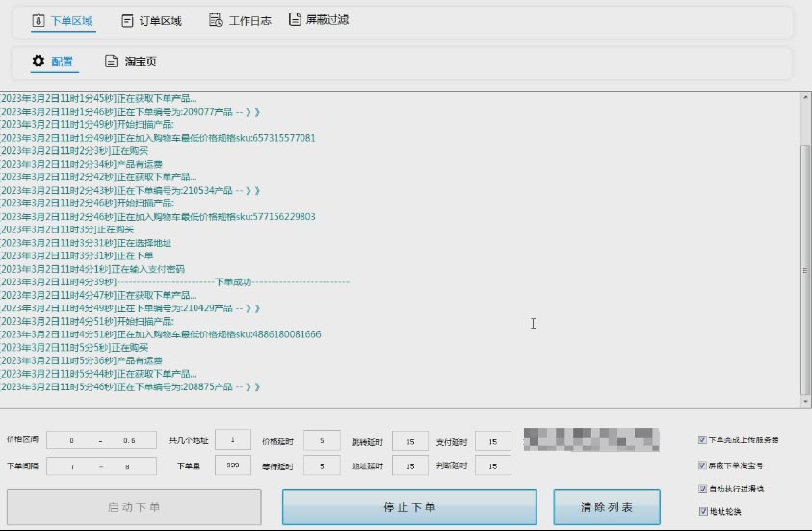The width and height of the screenshot is (812, 531).
Task: Click the 11时3分31秒 正在下单 log line
Action: point(77,256)
